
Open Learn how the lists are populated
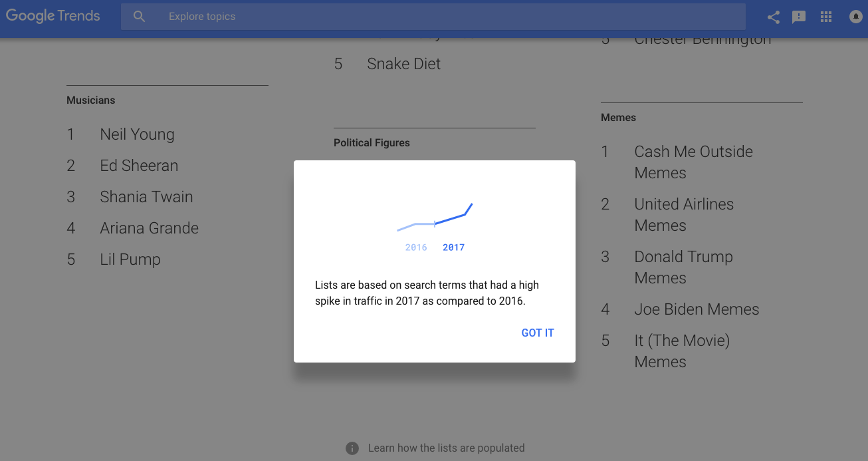tap(447, 448)
